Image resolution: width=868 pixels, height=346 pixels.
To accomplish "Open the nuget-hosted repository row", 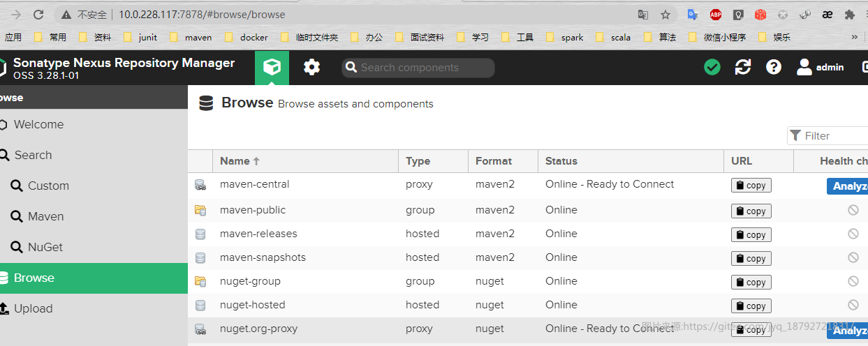I will tap(528, 305).
